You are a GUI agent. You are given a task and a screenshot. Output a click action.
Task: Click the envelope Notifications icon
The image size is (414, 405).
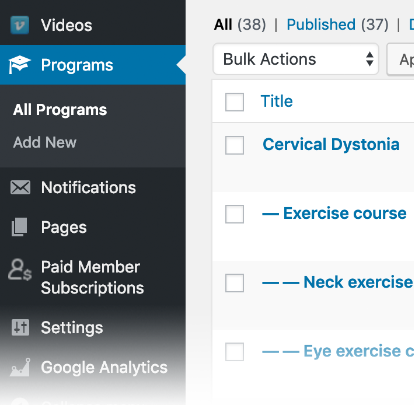click(20, 187)
